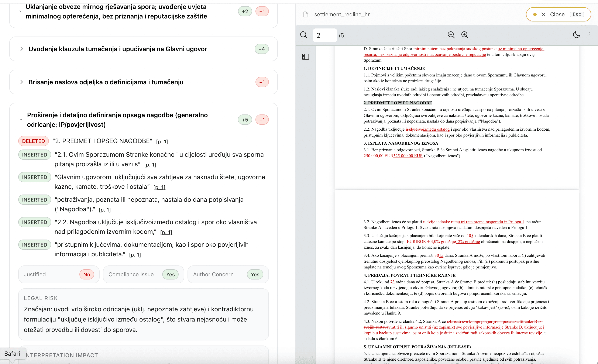Toggle the sidebar panel icon
The width and height of the screenshot is (598, 364).
pos(306,57)
